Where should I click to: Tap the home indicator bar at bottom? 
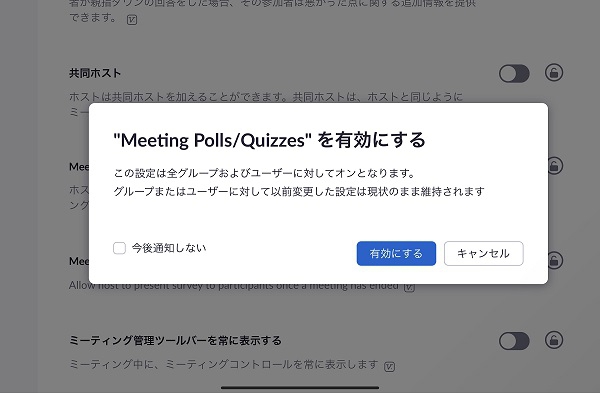pyautogui.click(x=300, y=387)
